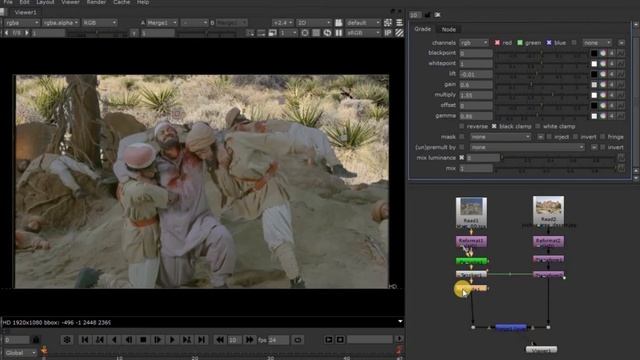Open the color wheel for blackpoint

click(603, 53)
